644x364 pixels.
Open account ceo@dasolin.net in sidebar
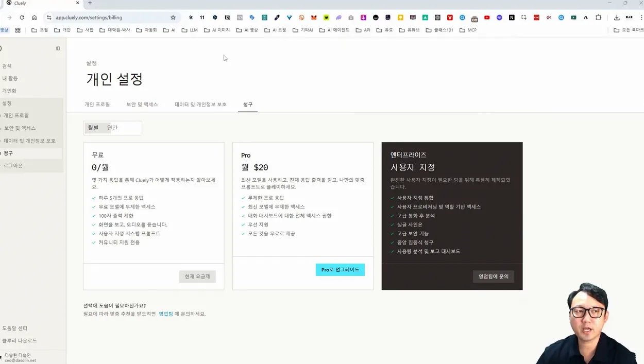point(20,358)
